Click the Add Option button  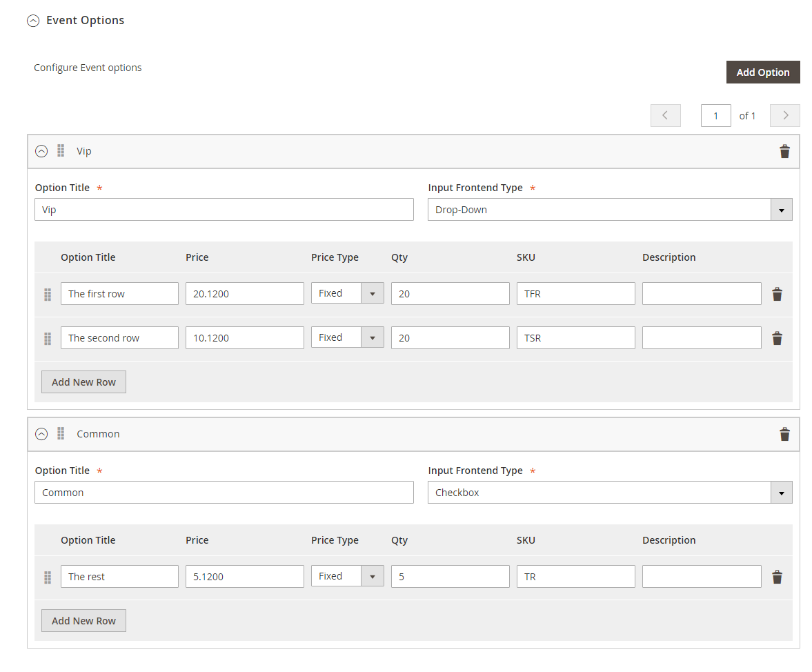point(763,72)
